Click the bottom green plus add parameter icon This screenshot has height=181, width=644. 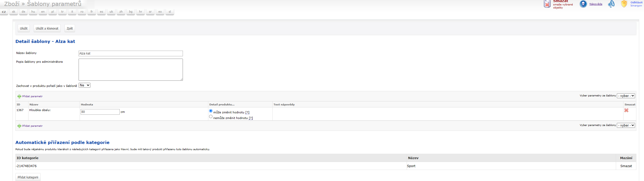click(x=19, y=126)
